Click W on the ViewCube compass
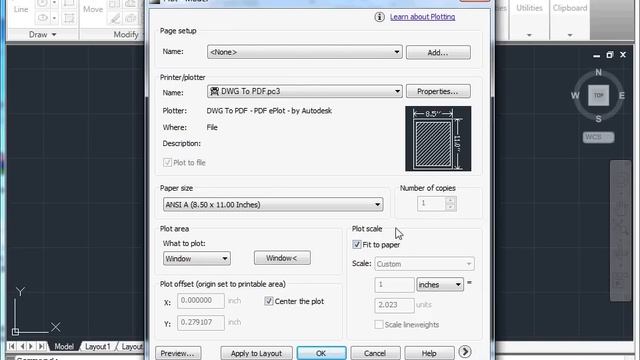Screen dimensions: 640x360 [575, 96]
